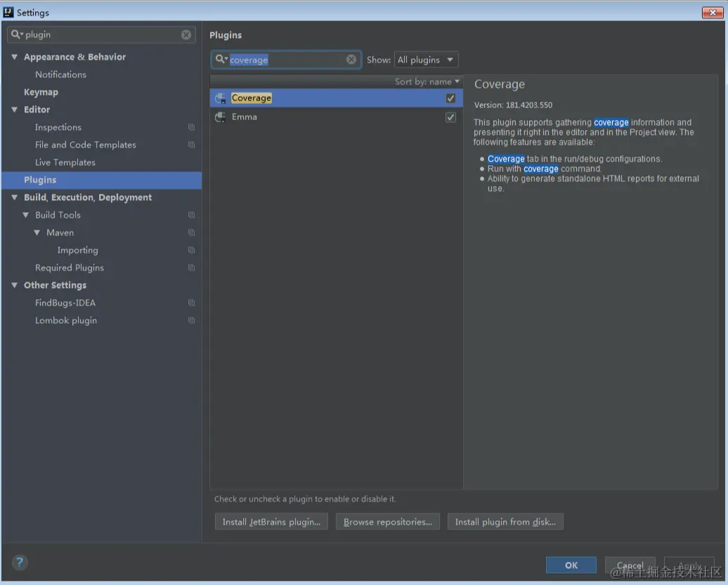Open FindBugs-IDEA settings
The height and width of the screenshot is (585, 728).
(65, 303)
